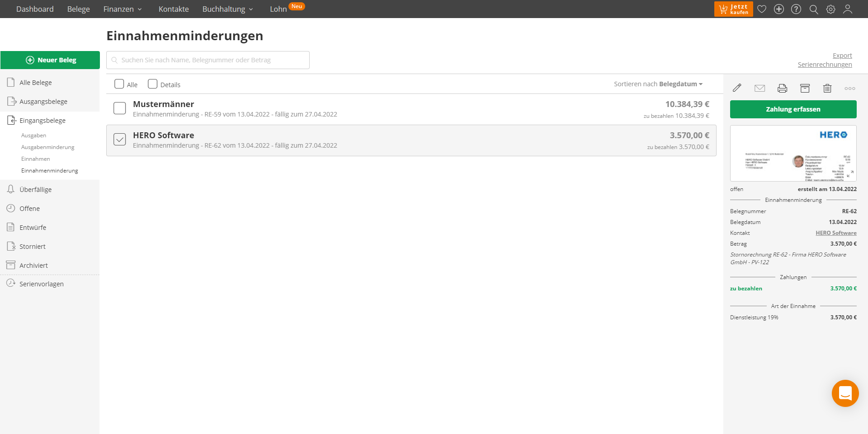Expand the document preview with arrow icon
The height and width of the screenshot is (434, 868).
click(x=850, y=174)
